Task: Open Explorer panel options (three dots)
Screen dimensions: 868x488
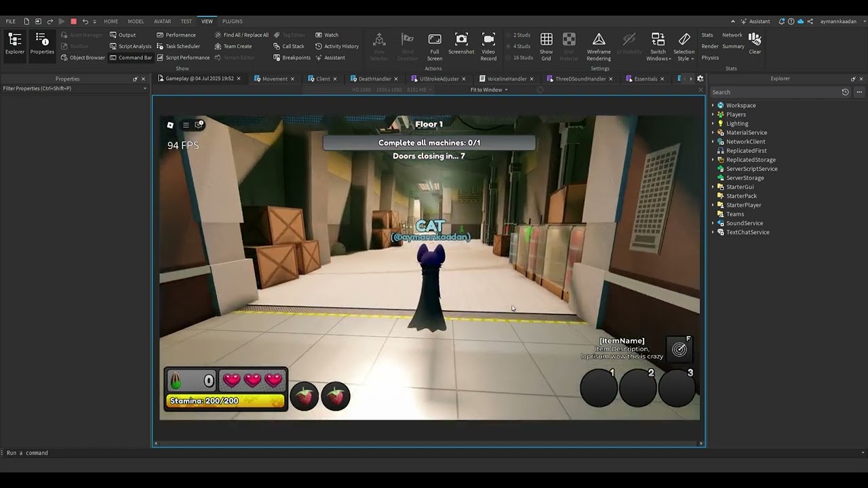Action: click(x=860, y=92)
